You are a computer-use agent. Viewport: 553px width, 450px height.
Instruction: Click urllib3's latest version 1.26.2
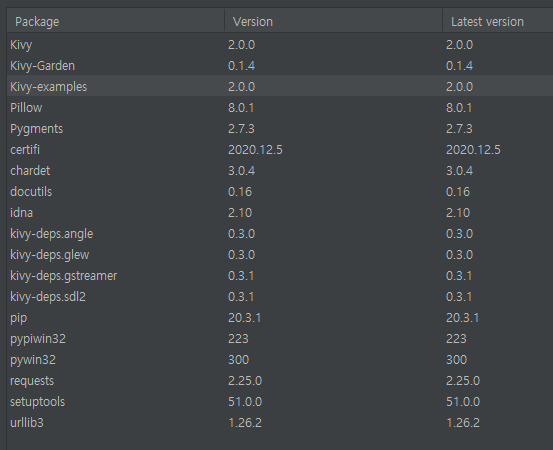pyautogui.click(x=463, y=422)
